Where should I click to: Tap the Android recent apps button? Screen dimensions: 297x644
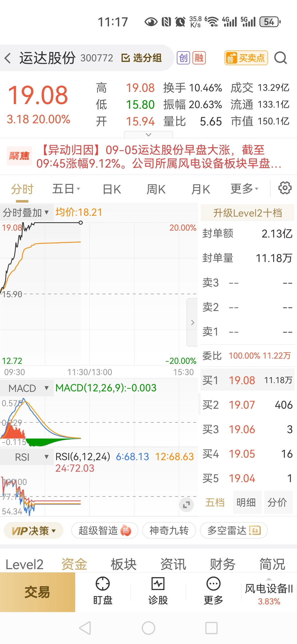(x=211, y=628)
